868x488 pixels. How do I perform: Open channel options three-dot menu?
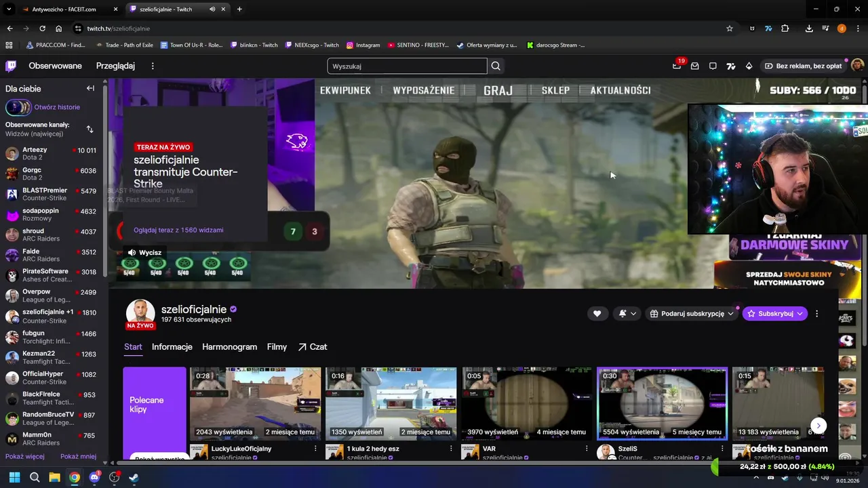816,314
